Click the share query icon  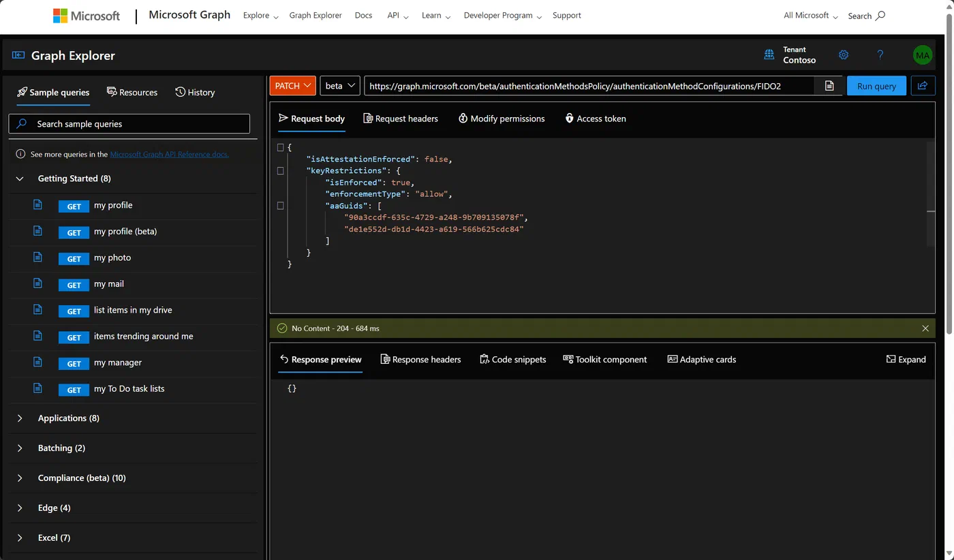pyautogui.click(x=923, y=86)
